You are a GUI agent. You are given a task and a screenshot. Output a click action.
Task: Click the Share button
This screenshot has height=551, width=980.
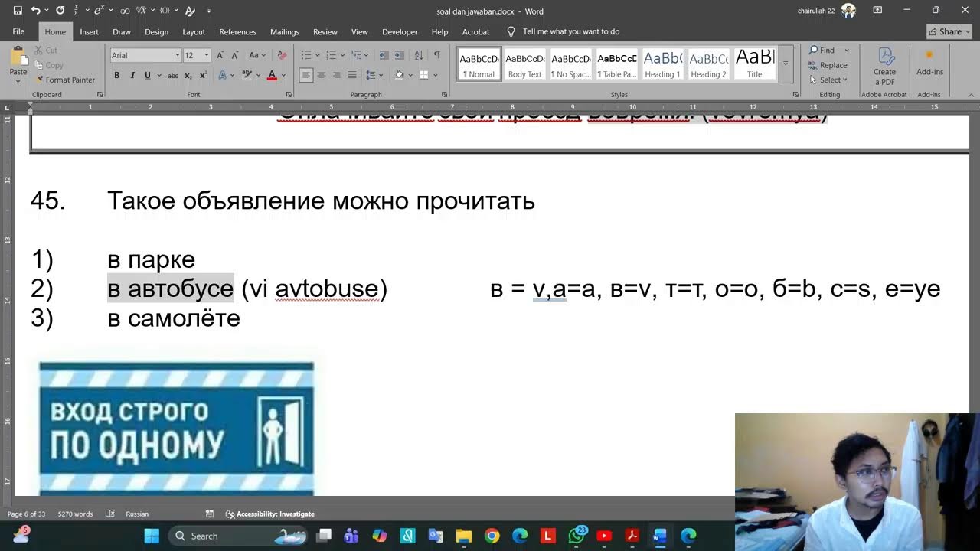click(x=949, y=31)
